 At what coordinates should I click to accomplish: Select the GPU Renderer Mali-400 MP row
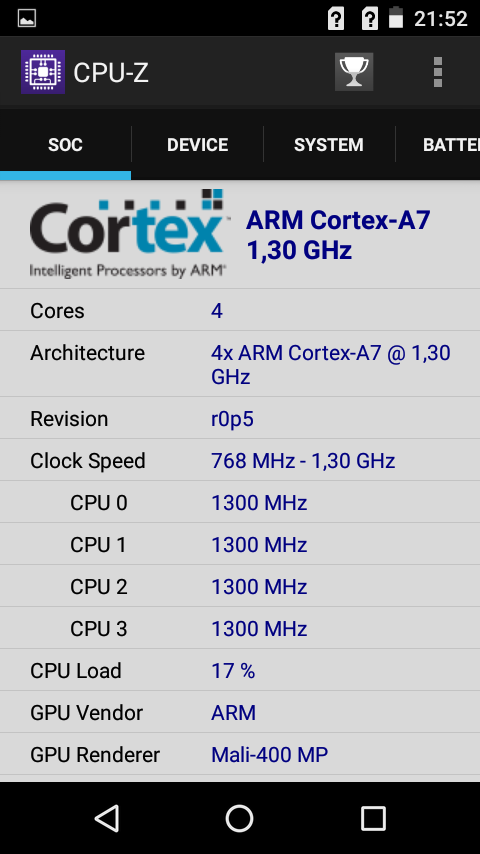click(240, 754)
